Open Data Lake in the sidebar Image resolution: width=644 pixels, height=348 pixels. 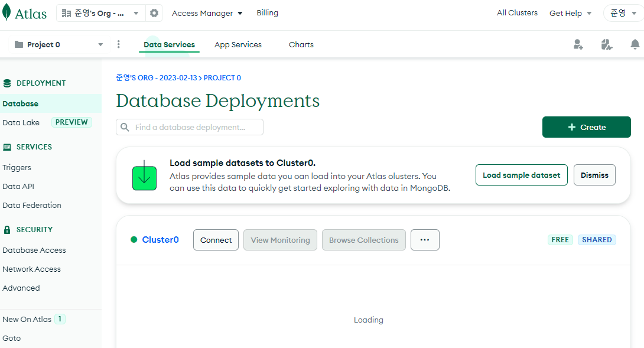tap(21, 122)
